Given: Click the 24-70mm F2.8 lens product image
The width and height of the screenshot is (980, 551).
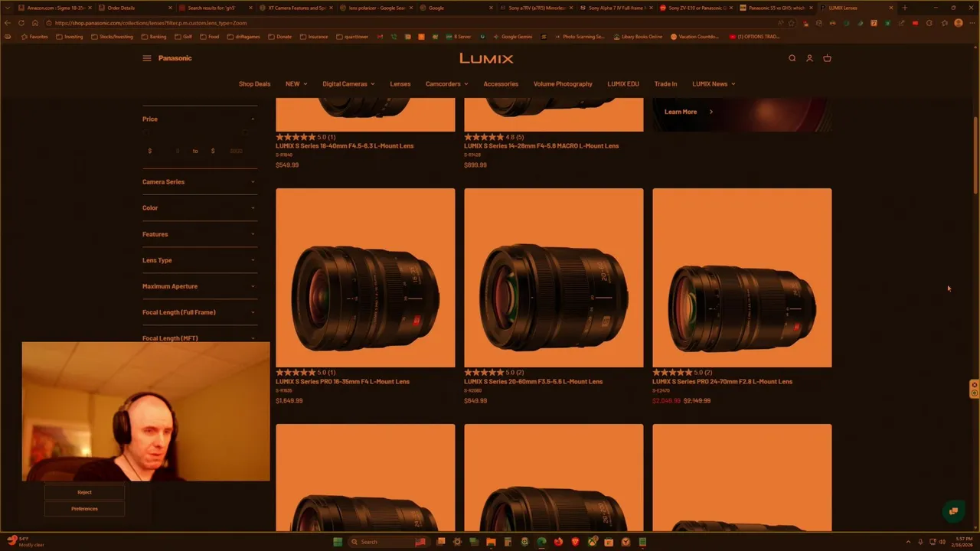Looking at the screenshot, I should pyautogui.click(x=742, y=278).
